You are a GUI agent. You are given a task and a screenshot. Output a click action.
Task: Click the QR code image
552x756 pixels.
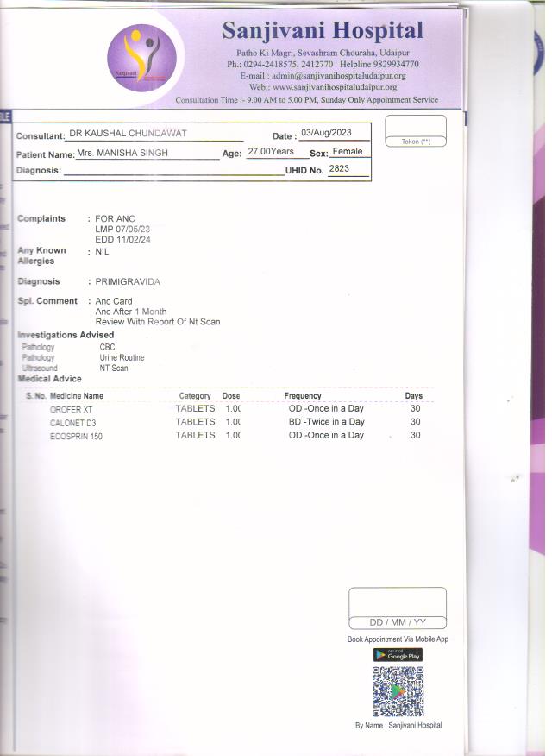[398, 692]
